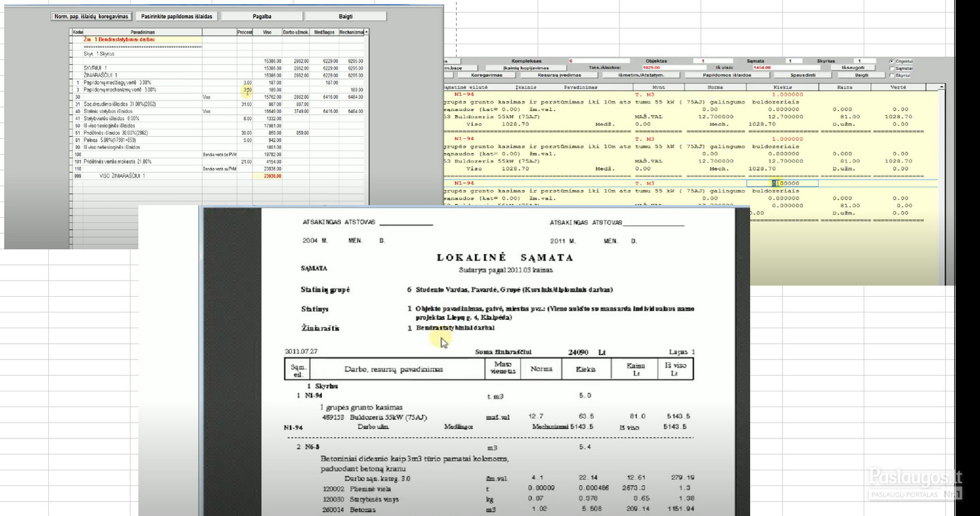Click the Vertė column header
The image size is (980, 516).
click(898, 87)
